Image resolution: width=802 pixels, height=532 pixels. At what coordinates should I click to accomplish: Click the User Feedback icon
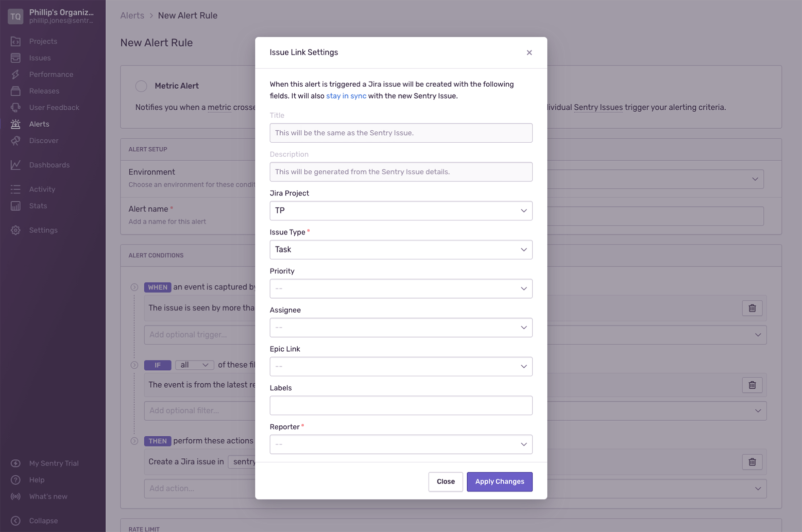16,107
